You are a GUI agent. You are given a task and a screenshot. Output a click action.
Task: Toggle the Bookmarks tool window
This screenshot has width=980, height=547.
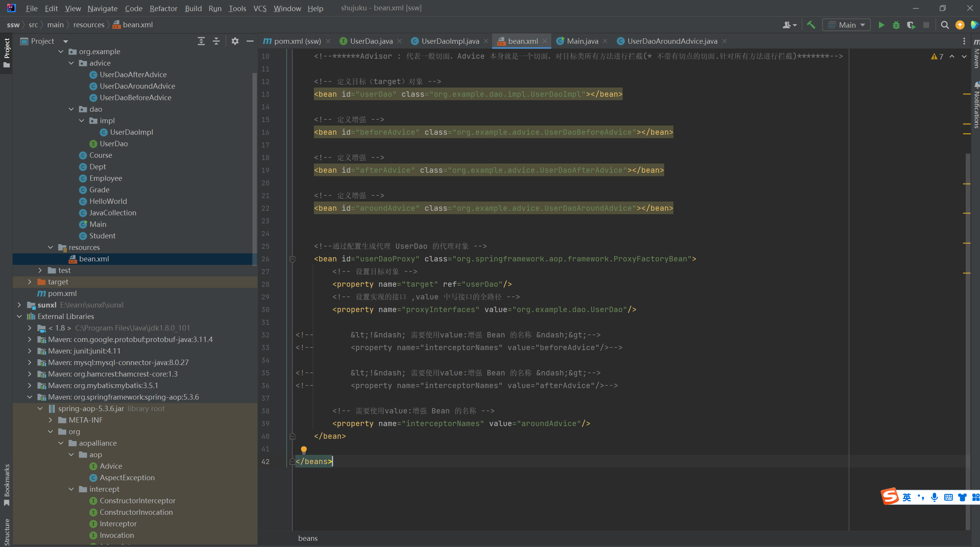[x=7, y=484]
